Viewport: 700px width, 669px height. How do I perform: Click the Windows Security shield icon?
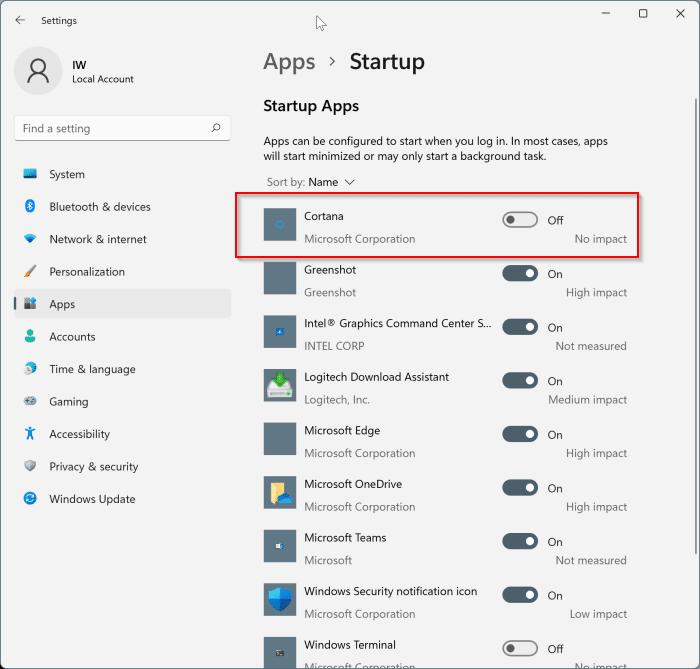(280, 599)
